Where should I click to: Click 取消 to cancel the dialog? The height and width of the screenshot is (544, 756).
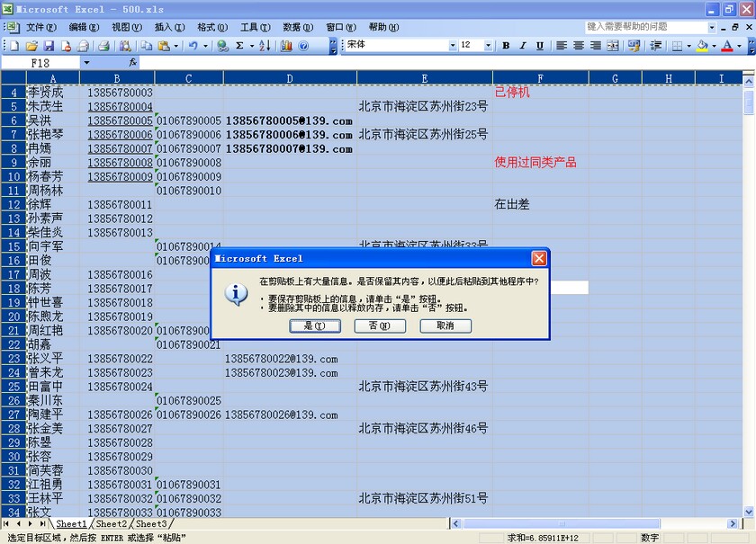(x=445, y=326)
